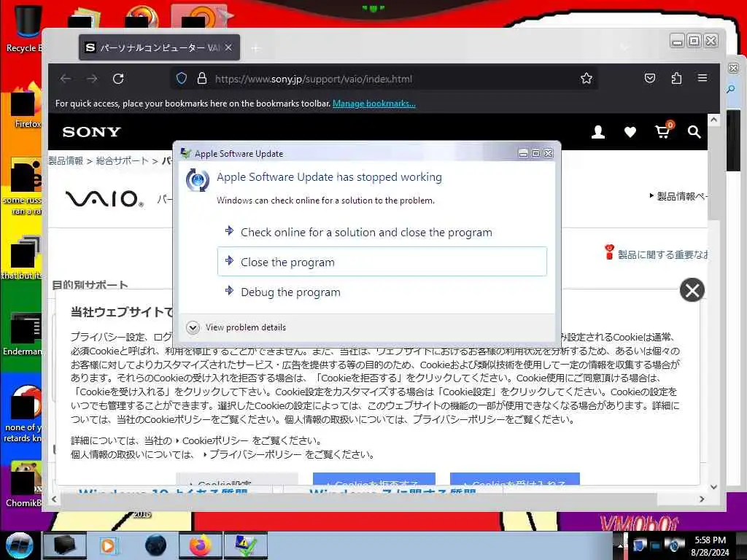Screen dimensions: 747x560
Task: Click the horizontal scroll left arrow
Action: pos(54,499)
